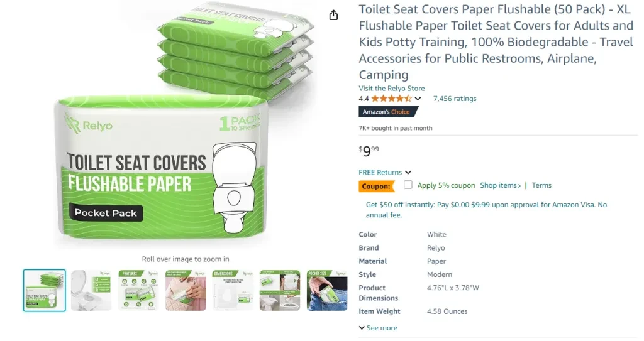
Task: Expand See more product details
Action: 378,327
